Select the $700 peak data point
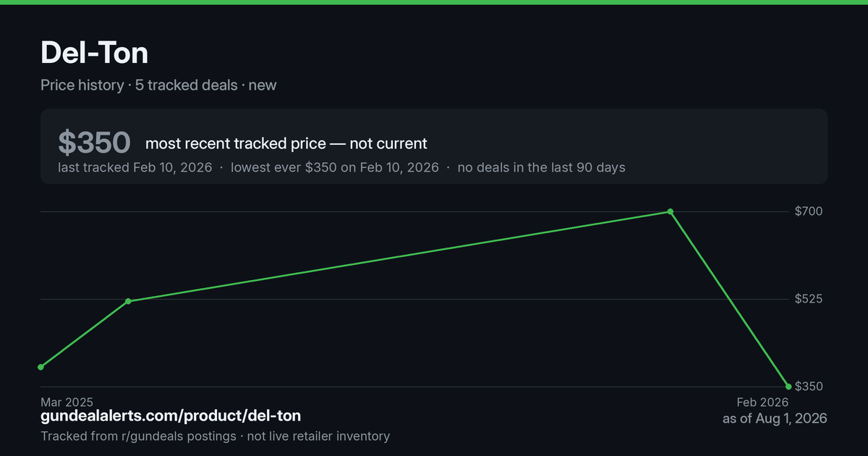868x456 pixels. [671, 212]
